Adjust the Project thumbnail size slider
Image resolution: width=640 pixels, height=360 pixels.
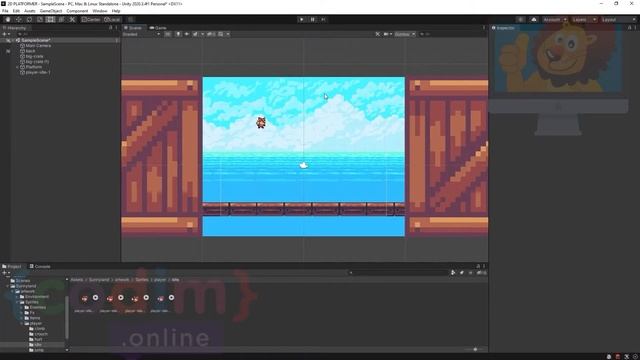click(475, 349)
